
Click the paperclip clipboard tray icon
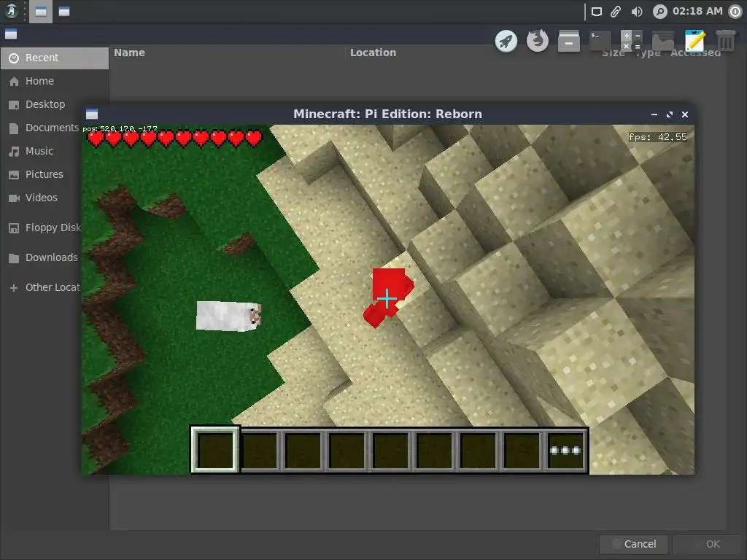[616, 12]
